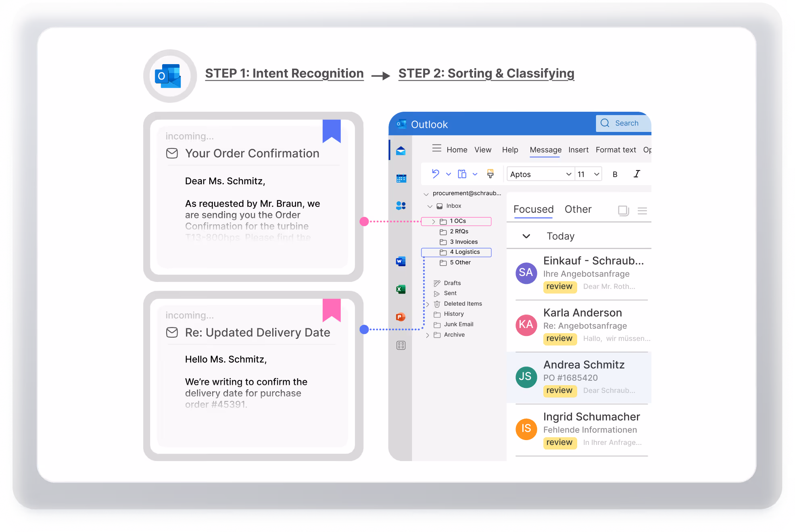Open the Aptos font dropdown
This screenshot has height=532, width=795.
pos(540,174)
